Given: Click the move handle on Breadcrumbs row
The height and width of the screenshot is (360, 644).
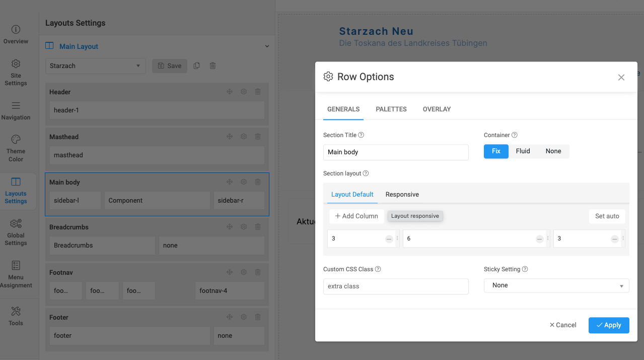Looking at the screenshot, I should (x=230, y=227).
